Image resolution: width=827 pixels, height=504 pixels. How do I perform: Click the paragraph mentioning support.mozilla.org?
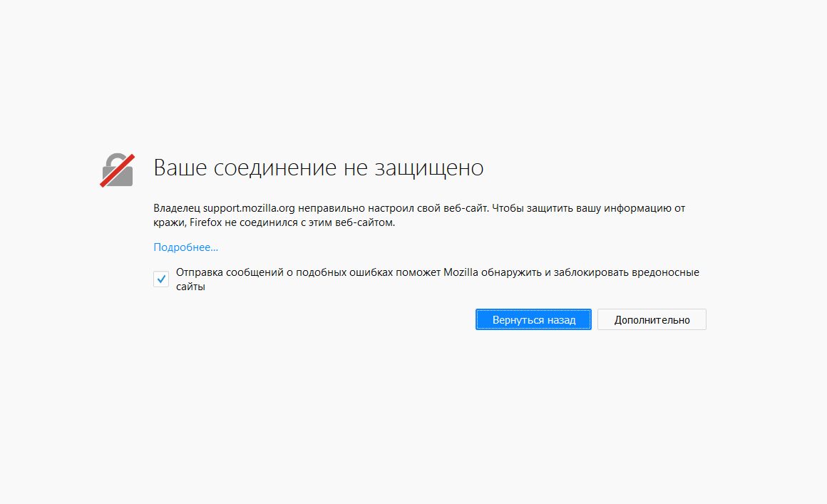[419, 215]
